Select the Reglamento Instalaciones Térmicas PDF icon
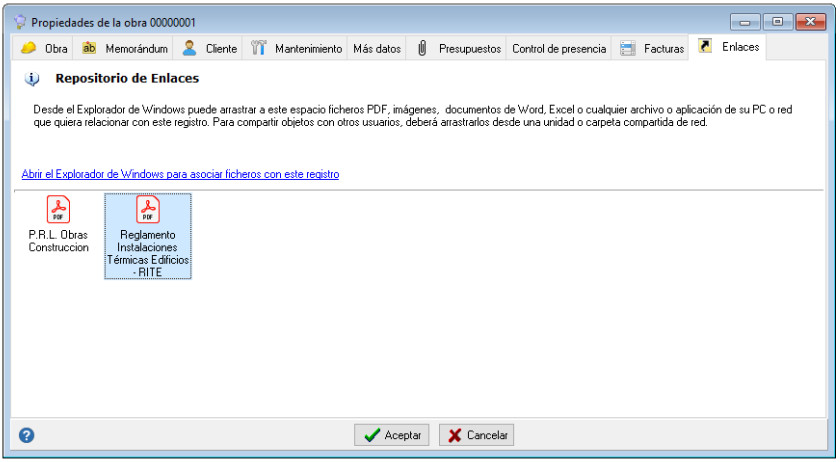The width and height of the screenshot is (840, 462). pos(148,210)
